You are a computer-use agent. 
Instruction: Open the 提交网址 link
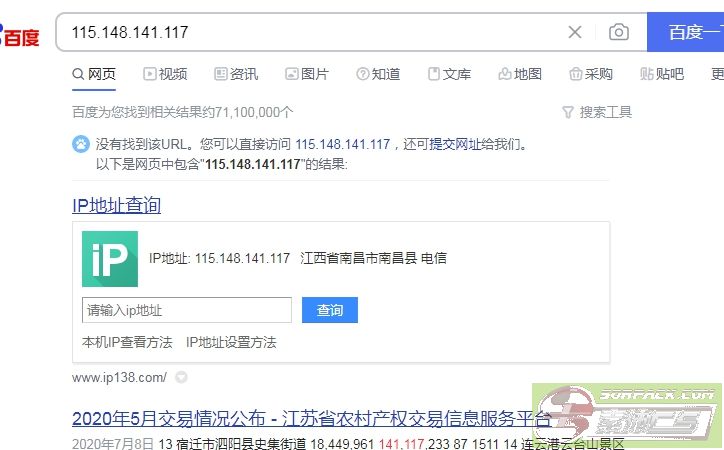(455, 144)
